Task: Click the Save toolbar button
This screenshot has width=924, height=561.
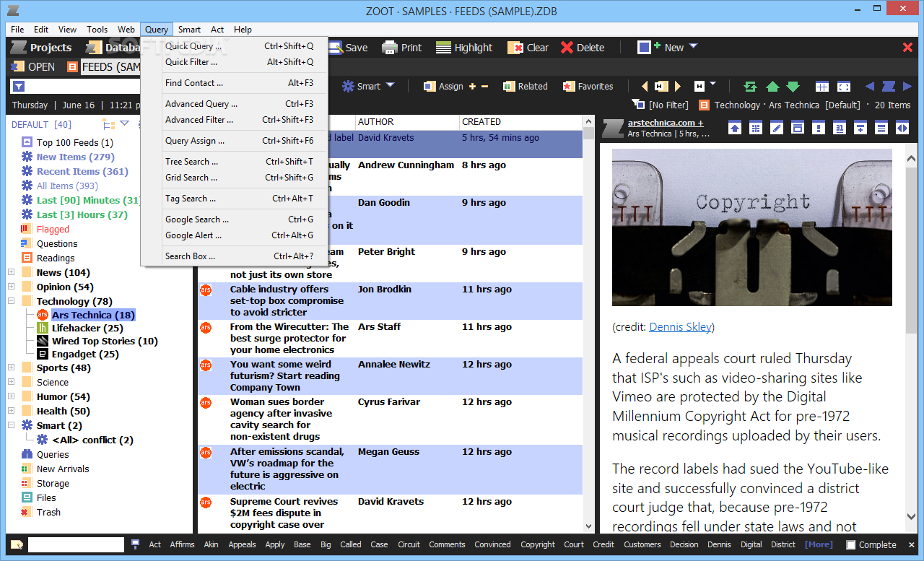Action: click(349, 48)
